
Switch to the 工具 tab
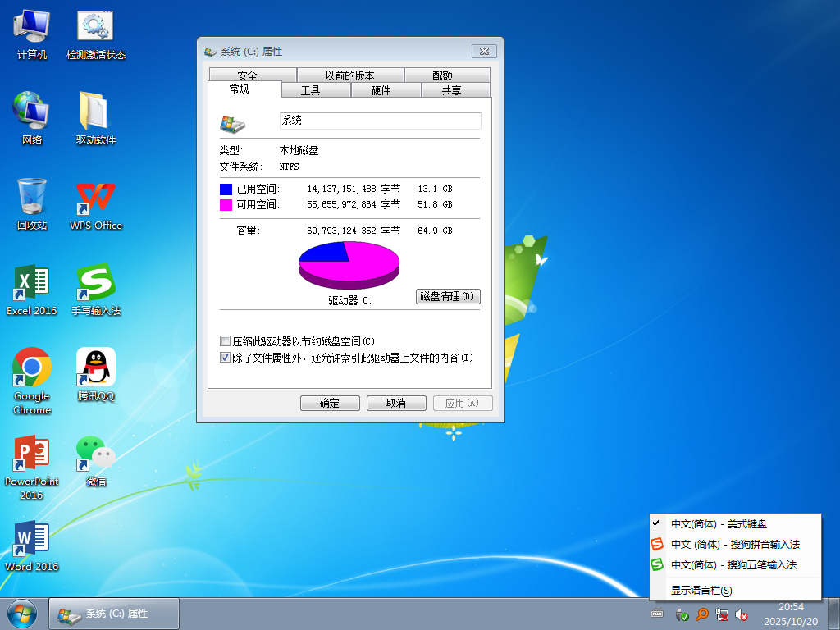[x=310, y=90]
